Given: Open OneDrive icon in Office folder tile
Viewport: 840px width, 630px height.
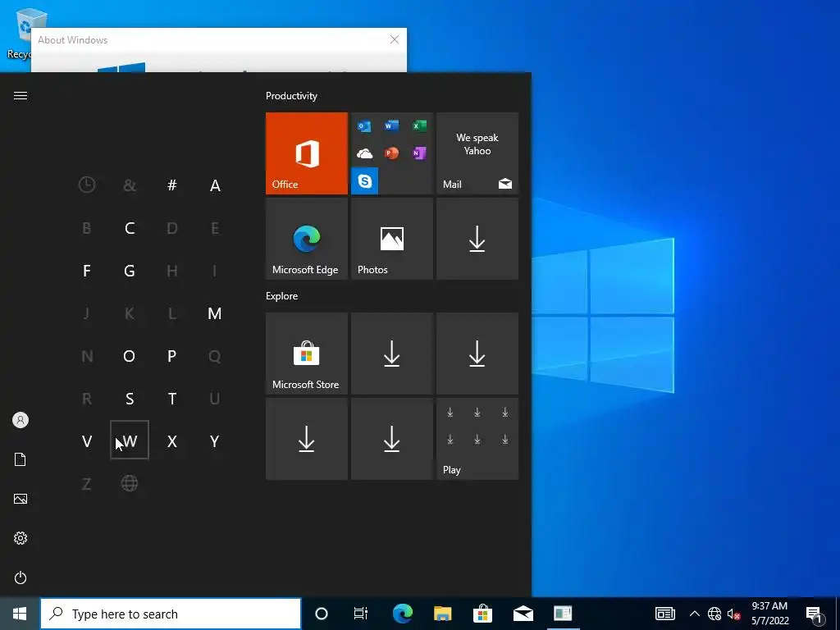Looking at the screenshot, I should coord(365,153).
